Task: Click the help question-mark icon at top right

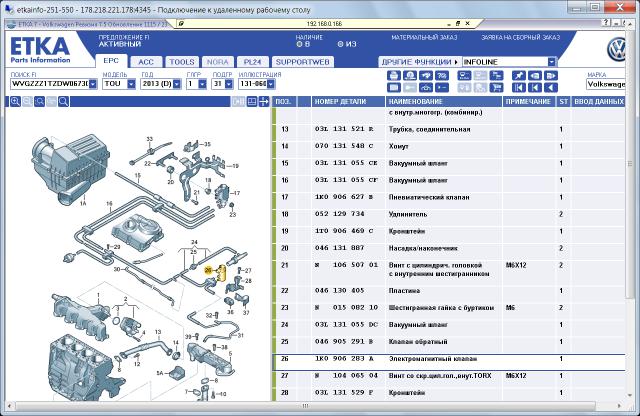Action: (607, 23)
